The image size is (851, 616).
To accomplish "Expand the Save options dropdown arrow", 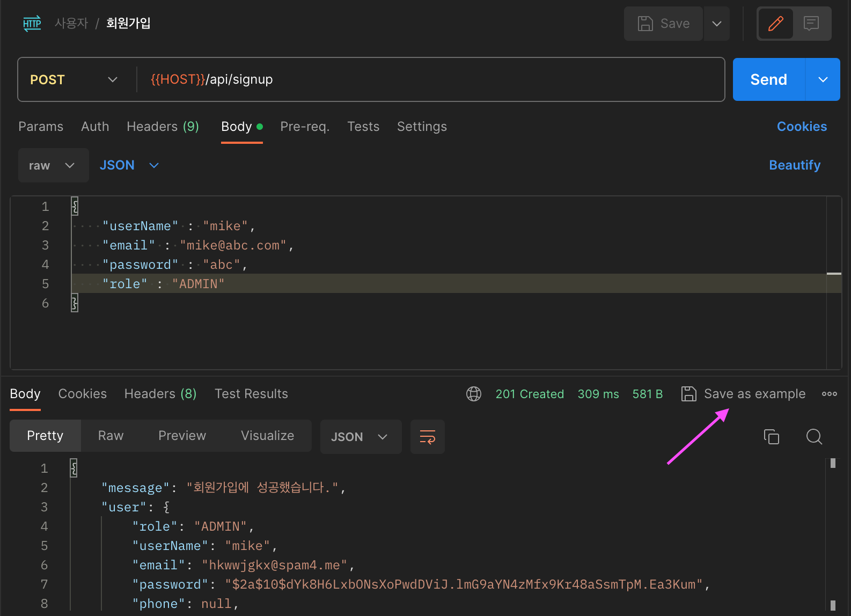I will pyautogui.click(x=716, y=24).
